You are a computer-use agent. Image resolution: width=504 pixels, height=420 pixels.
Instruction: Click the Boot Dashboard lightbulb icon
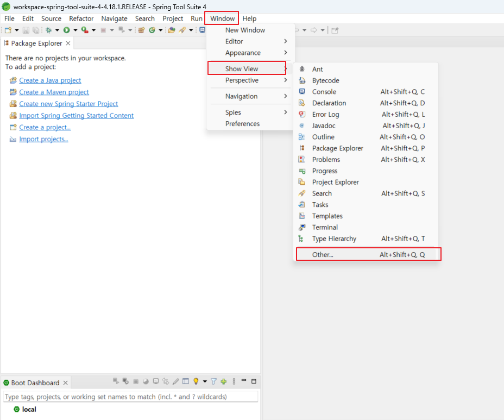pos(196,381)
